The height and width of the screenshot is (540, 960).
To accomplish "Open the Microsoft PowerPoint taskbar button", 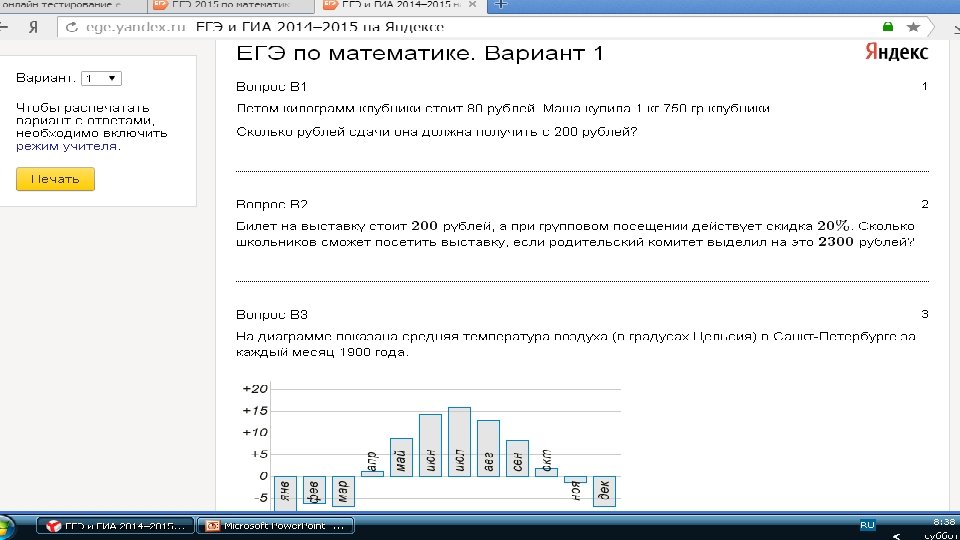I will coord(276,526).
